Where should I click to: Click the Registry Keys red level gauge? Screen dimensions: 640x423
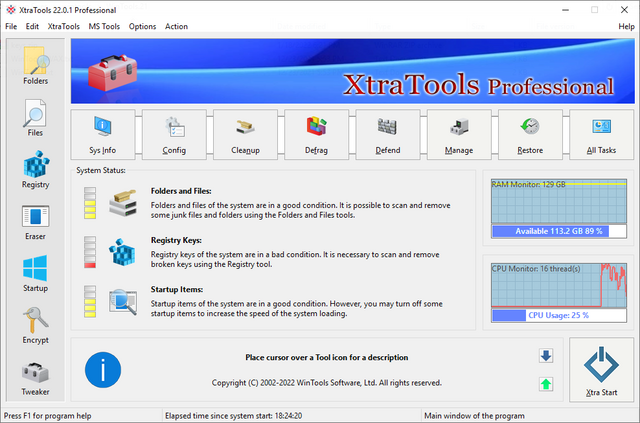90,252
